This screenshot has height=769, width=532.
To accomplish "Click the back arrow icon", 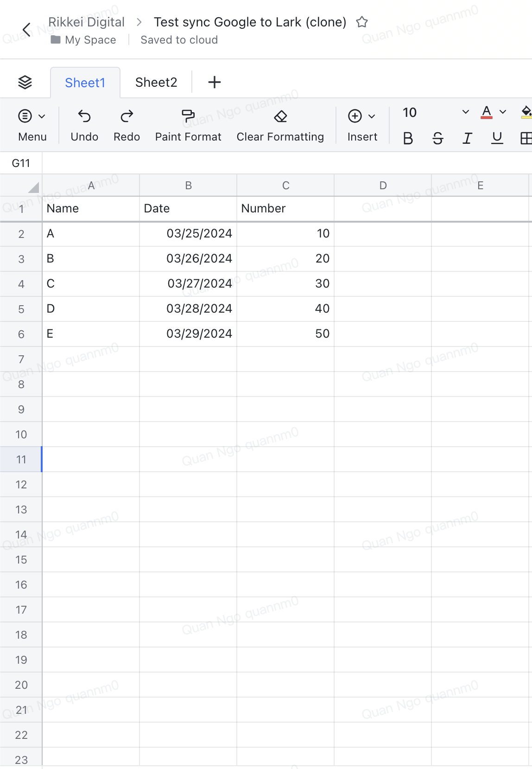I will [27, 30].
